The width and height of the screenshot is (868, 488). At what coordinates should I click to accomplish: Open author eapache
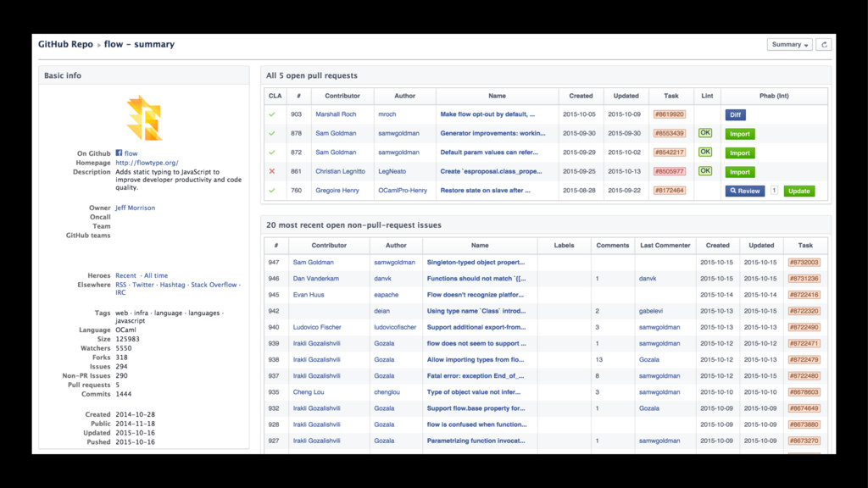click(386, 295)
